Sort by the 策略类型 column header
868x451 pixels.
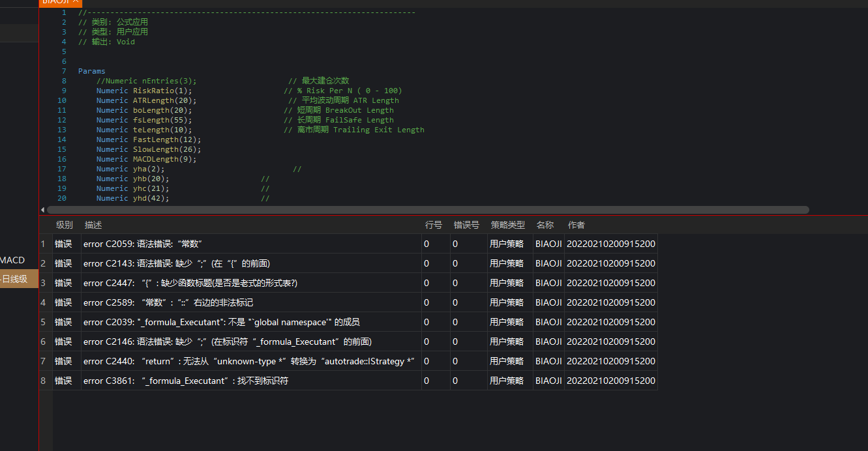[507, 225]
